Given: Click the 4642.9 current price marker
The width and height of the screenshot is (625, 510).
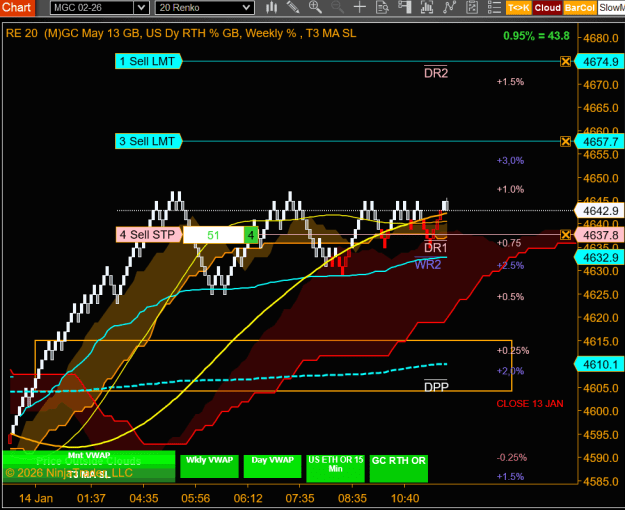Looking at the screenshot, I should 600,211.
